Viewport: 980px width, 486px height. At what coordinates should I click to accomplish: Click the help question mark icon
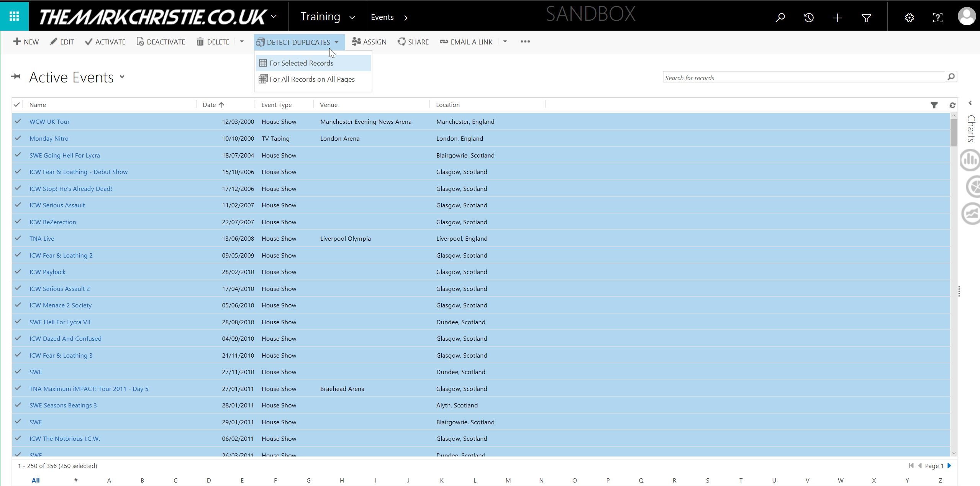937,18
